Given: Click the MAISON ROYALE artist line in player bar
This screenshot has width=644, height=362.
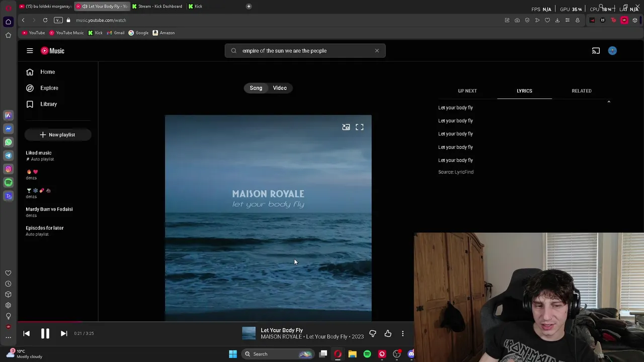Looking at the screenshot, I should click(x=312, y=337).
